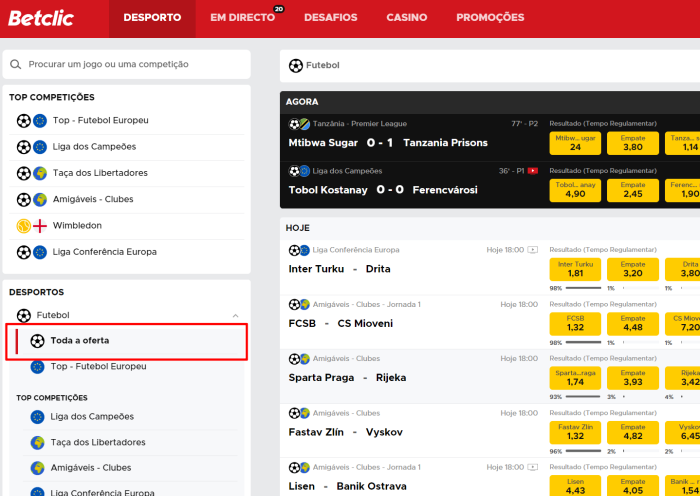Screen dimensions: 700x496
Task: Click the TV stream icon for Lisen match
Action: coord(533,468)
